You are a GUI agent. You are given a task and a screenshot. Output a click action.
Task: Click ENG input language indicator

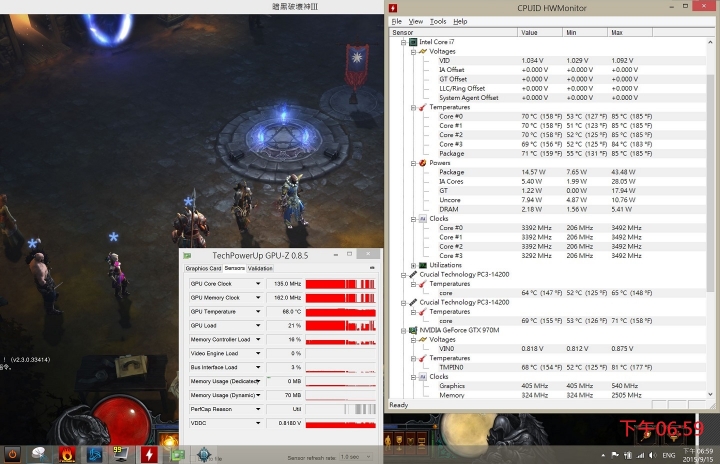pyautogui.click(x=669, y=455)
